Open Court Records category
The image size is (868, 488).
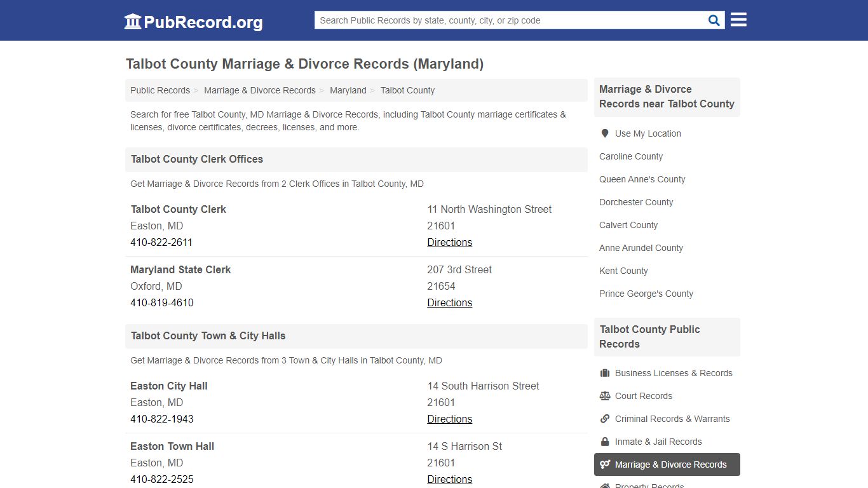pos(644,396)
